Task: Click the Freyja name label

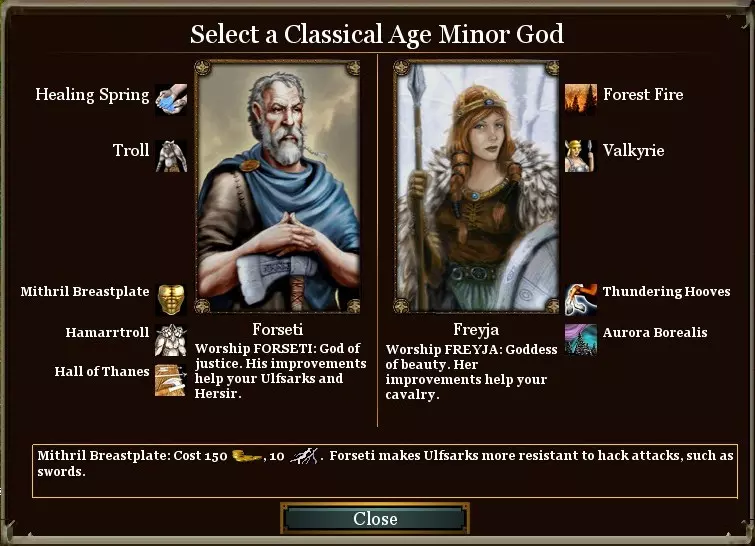Action: 476,330
